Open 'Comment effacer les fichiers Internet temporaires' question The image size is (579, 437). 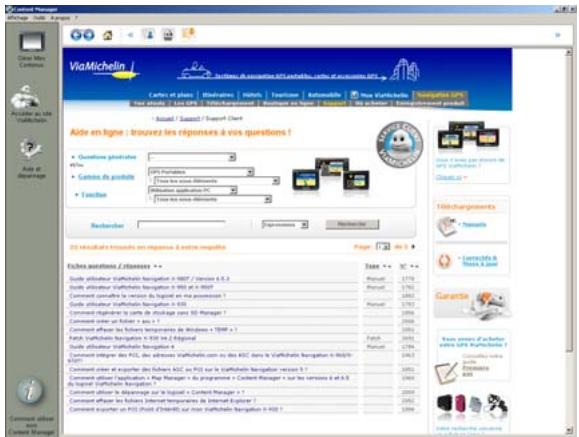pyautogui.click(x=162, y=400)
